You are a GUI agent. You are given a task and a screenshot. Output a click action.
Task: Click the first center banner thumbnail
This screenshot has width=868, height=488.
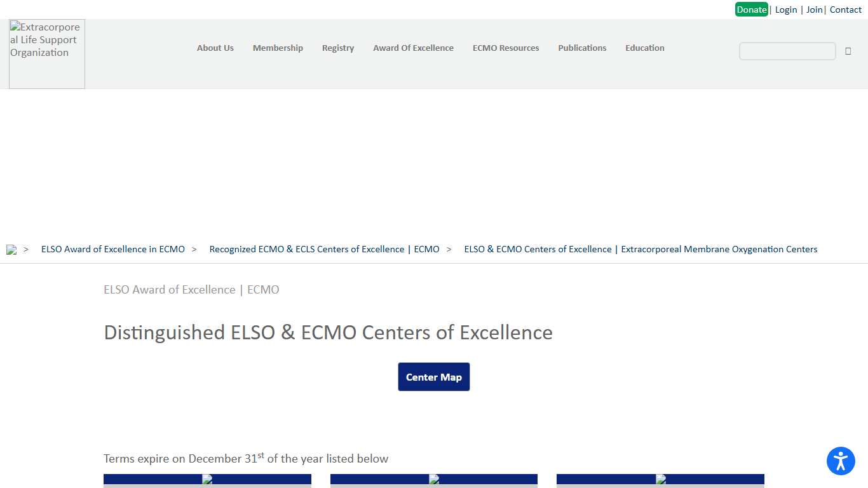click(x=207, y=480)
